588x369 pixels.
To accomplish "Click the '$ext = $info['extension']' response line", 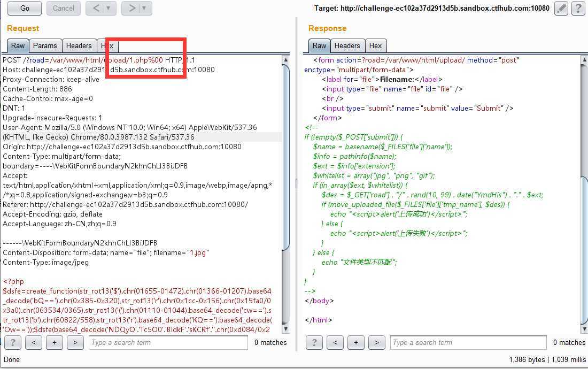I will tap(354, 166).
